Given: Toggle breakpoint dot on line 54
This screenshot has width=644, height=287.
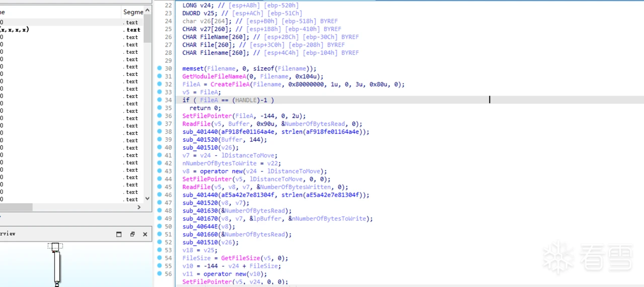Looking at the screenshot, I should click(159, 258).
